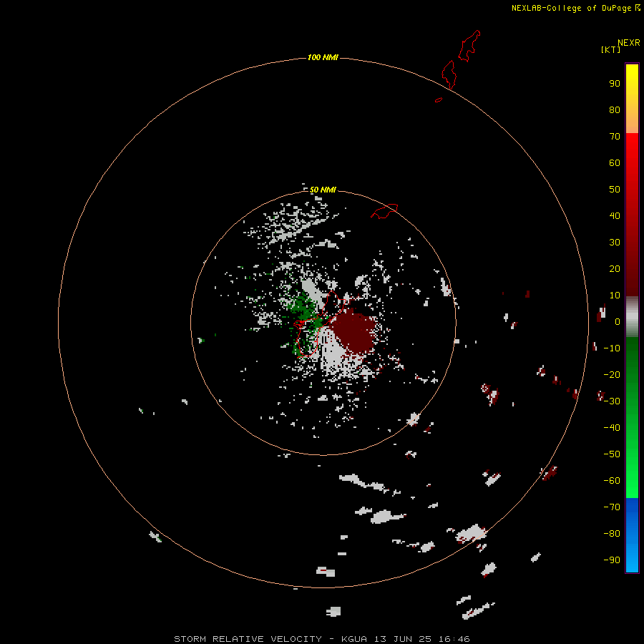Viewport: 644px width, 644px height.
Task: Click the gray zero-velocity segment of color bar
Action: tap(632, 317)
